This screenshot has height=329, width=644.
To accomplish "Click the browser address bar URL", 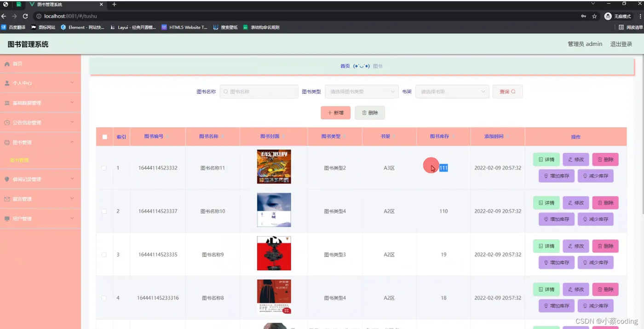I will pyautogui.click(x=70, y=16).
